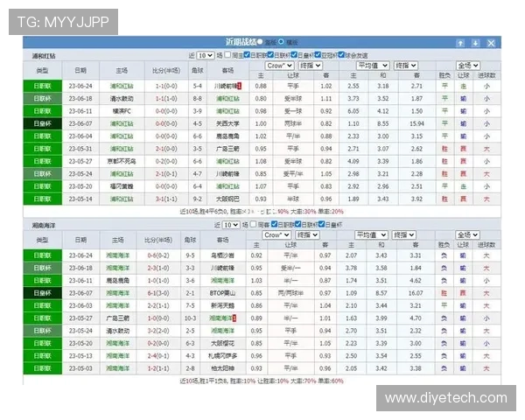Open score 1-1(0-0) for 浦和红钻 on 23-06-24
525x420 pixels.
pos(166,86)
